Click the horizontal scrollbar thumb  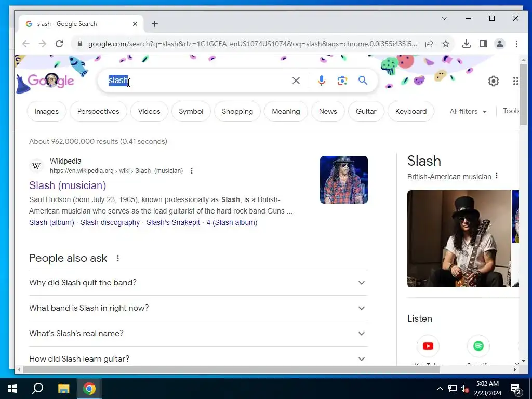tap(231, 369)
